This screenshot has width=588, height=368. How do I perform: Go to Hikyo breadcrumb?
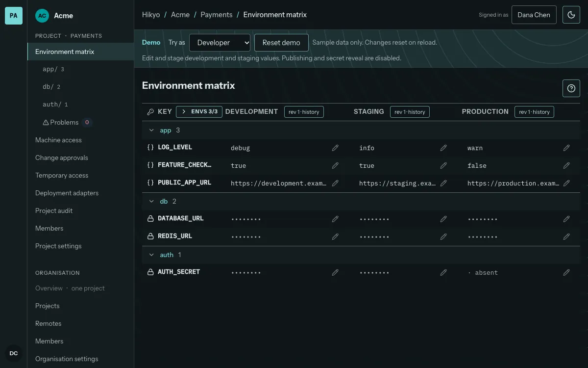coord(151,15)
